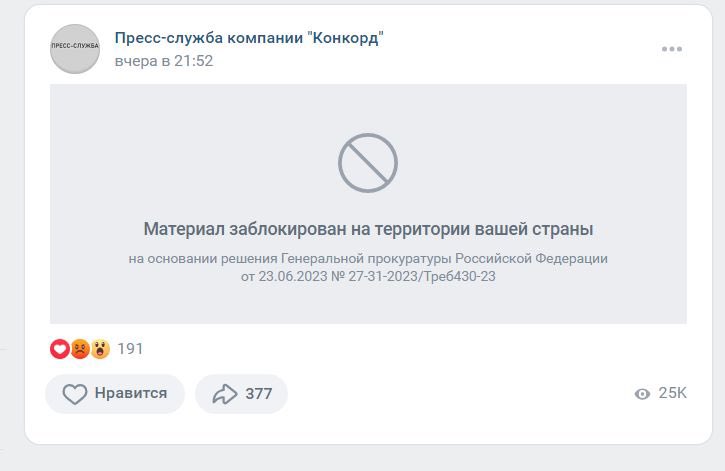The image size is (725, 471).
Task: Click the 25K views counter
Action: coord(672,393)
